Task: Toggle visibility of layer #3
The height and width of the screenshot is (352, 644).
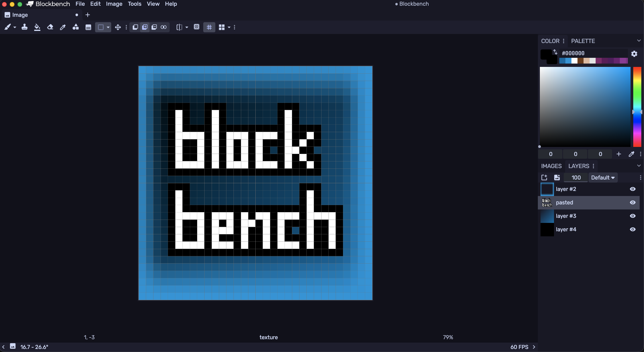Action: [x=633, y=216]
